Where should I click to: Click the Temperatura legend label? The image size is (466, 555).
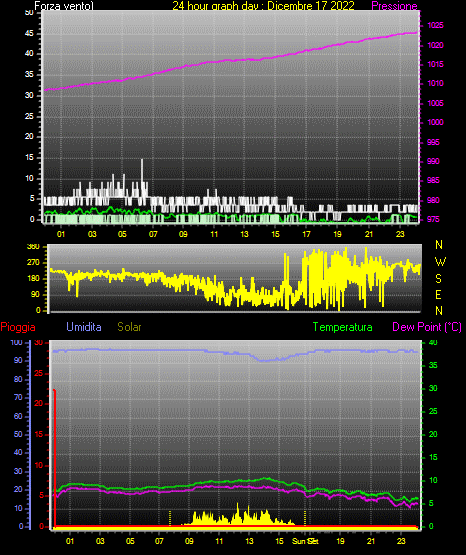[343, 327]
